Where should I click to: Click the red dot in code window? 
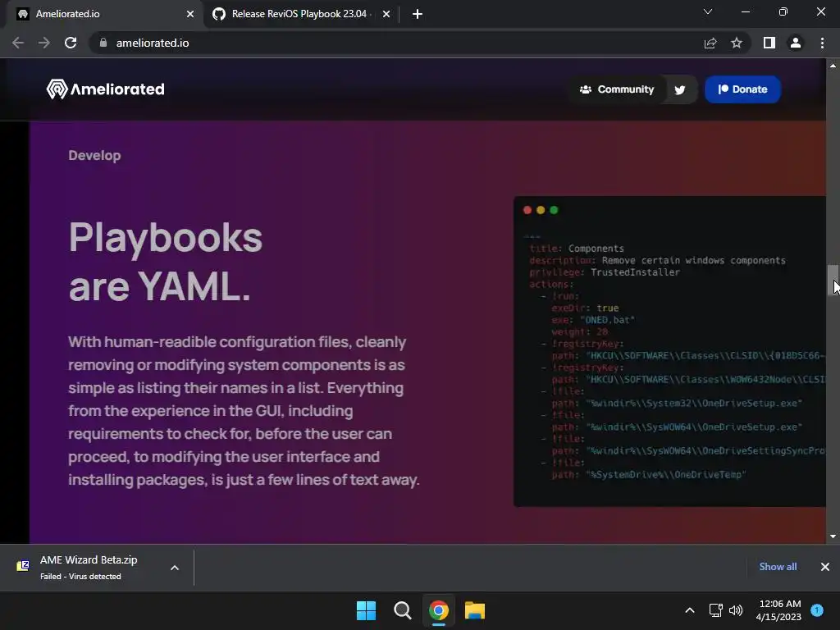click(x=527, y=210)
